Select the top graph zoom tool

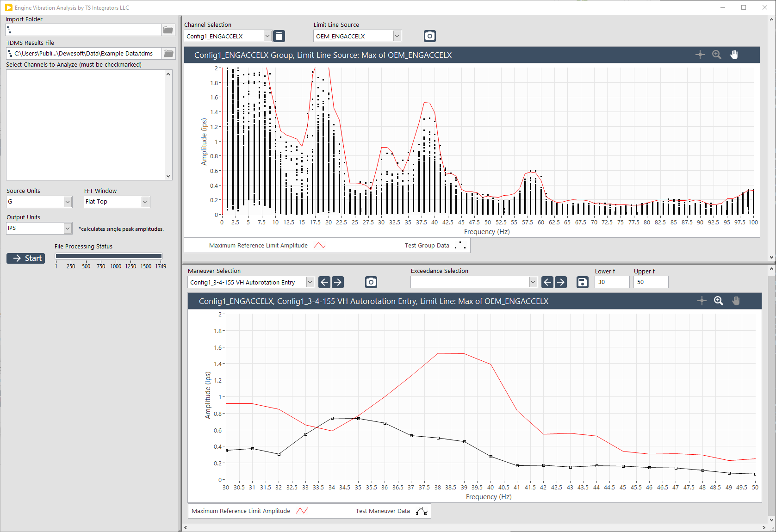click(717, 55)
